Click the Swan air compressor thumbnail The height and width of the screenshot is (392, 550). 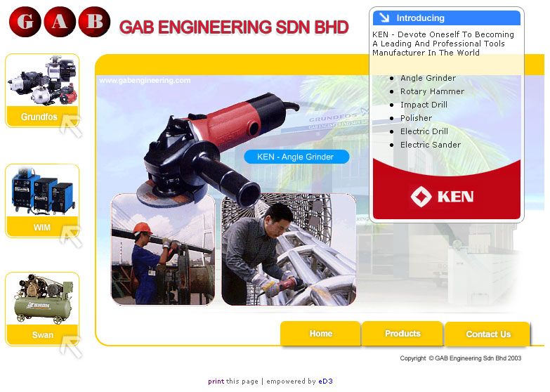tap(42, 299)
